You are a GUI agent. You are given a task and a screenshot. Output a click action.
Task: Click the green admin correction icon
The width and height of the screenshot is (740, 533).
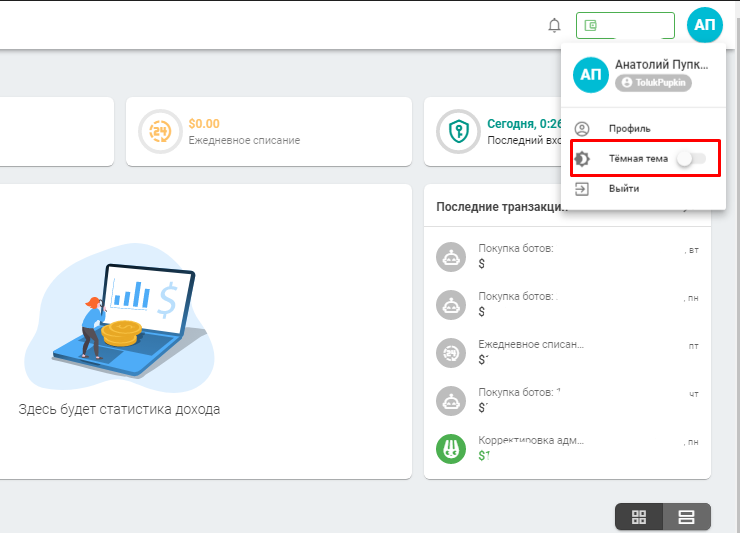pyautogui.click(x=451, y=449)
